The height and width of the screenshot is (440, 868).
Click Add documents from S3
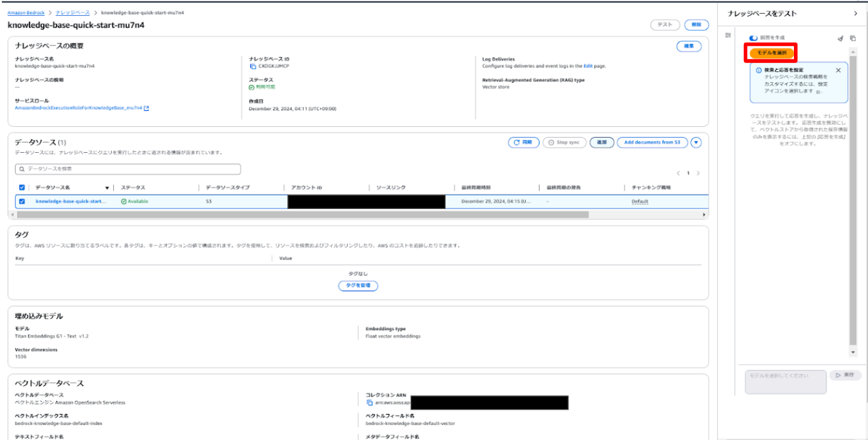point(652,143)
